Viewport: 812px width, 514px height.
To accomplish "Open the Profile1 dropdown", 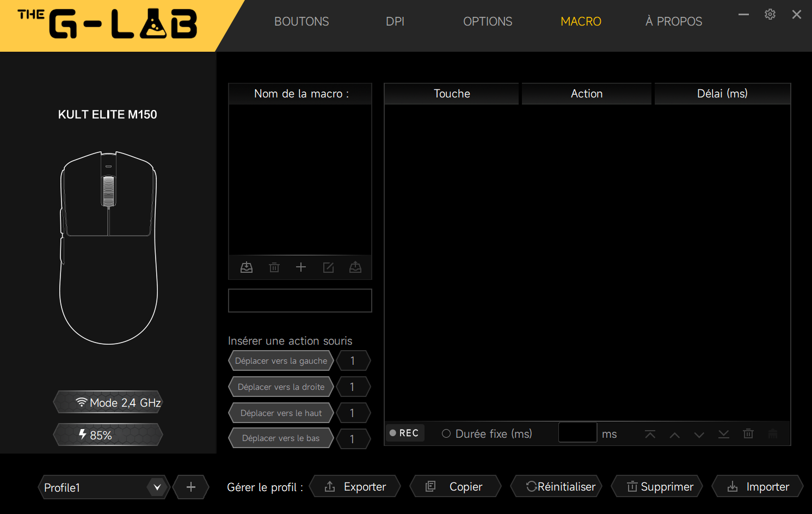I will click(x=104, y=487).
